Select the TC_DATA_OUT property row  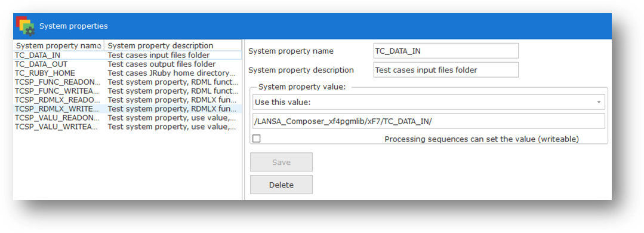(x=127, y=64)
